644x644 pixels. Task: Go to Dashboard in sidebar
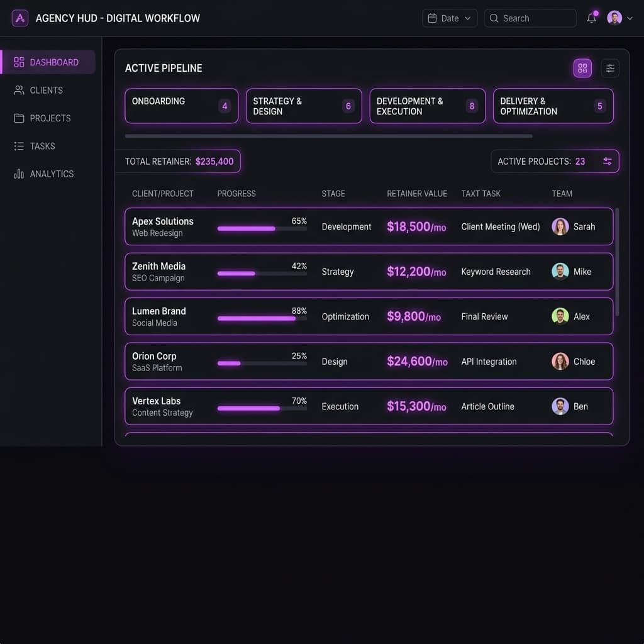(48, 62)
